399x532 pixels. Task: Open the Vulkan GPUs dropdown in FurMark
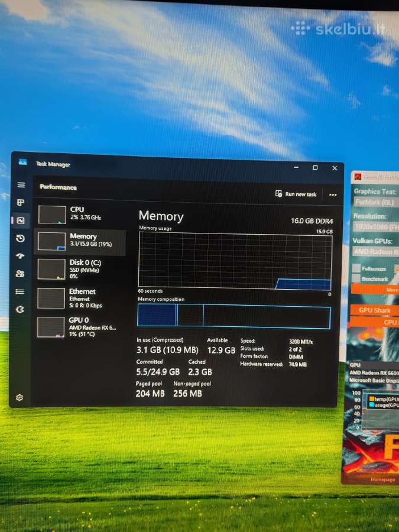tap(376, 252)
